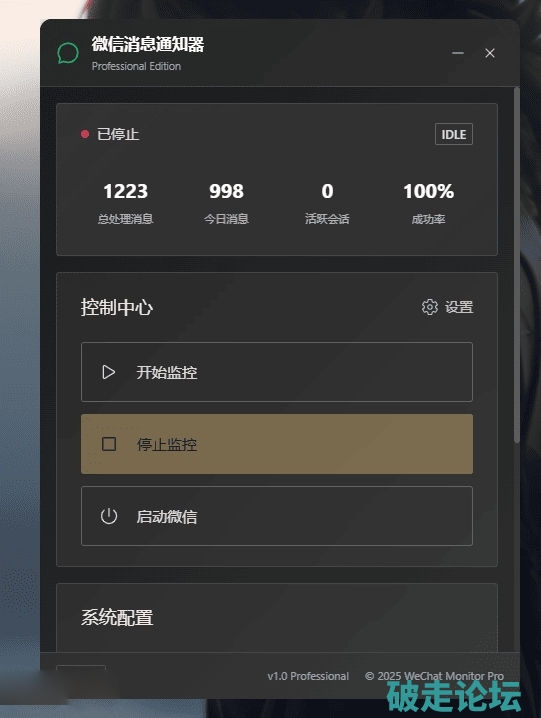Click the square stop icon
541x718 pixels.
109,444
